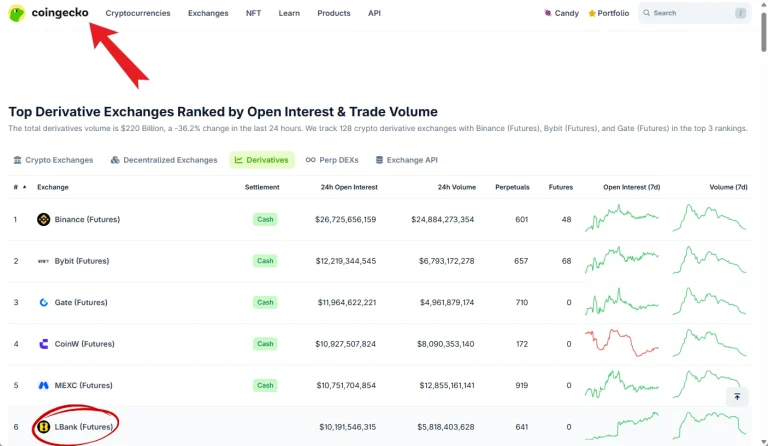The image size is (768, 446).
Task: Click the Portfolio star icon
Action: point(592,13)
